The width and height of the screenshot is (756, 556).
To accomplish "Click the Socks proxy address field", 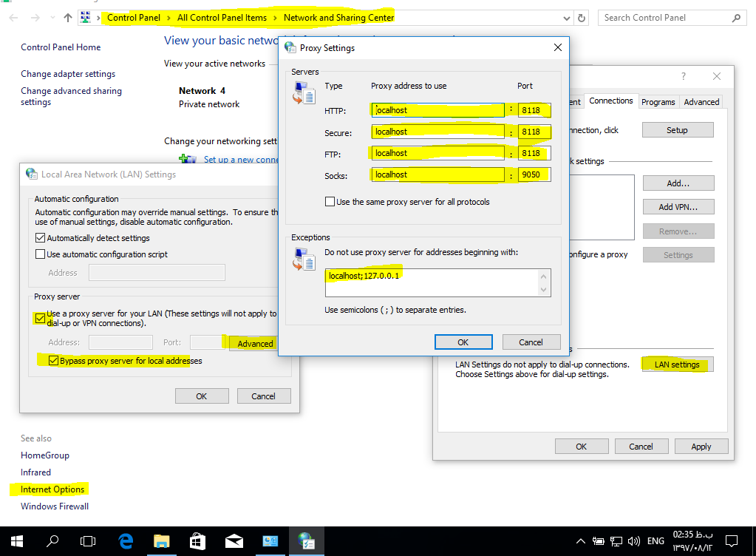I will pyautogui.click(x=437, y=174).
